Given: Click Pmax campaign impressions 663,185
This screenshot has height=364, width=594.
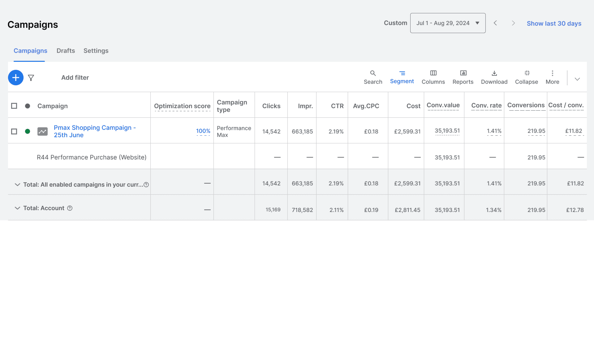Looking at the screenshot, I should [302, 132].
